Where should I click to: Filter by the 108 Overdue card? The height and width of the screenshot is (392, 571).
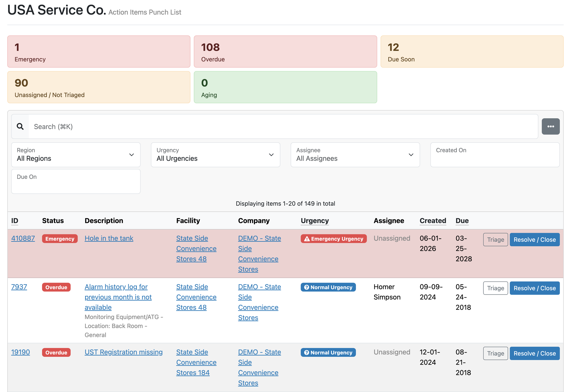click(x=285, y=52)
